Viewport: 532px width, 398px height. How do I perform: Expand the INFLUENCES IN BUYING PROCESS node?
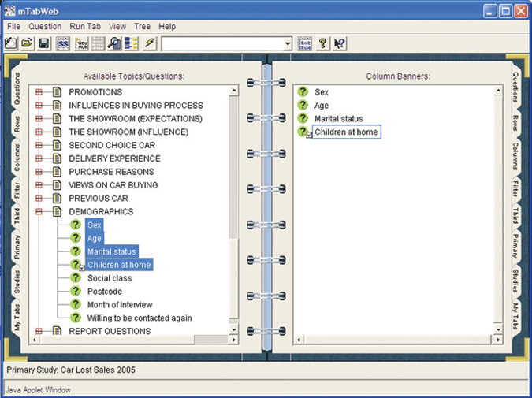pos(39,105)
